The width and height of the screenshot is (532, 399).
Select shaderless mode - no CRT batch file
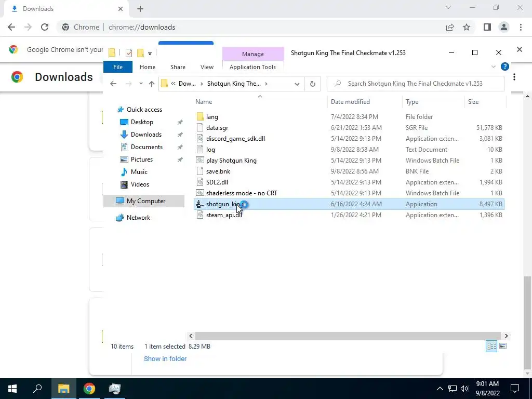(x=242, y=193)
